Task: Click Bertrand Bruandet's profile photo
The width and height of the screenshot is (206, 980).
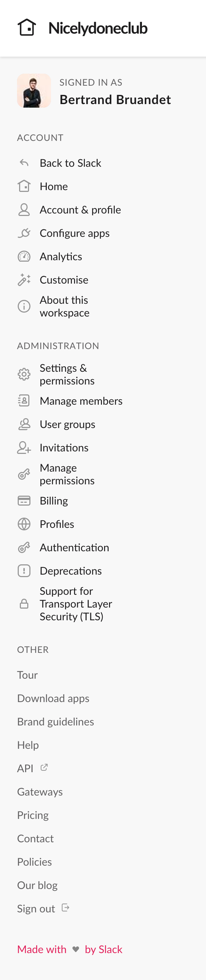Action: click(x=34, y=91)
